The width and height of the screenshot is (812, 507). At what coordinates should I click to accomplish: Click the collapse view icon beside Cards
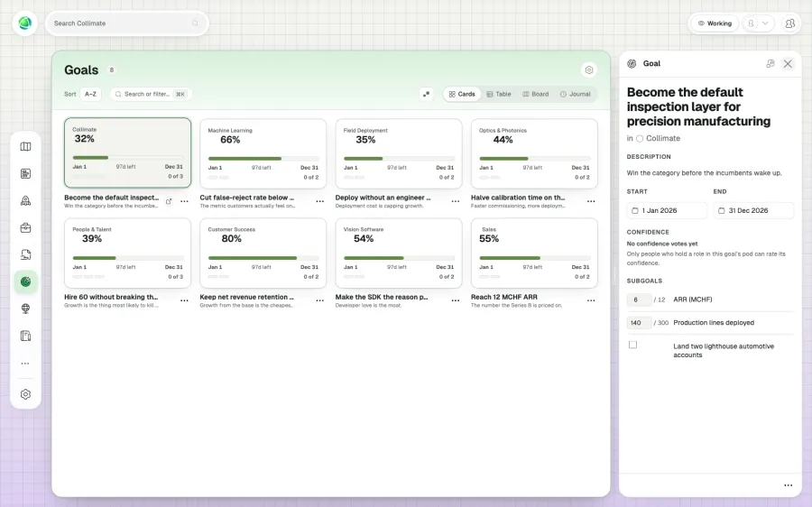point(426,94)
